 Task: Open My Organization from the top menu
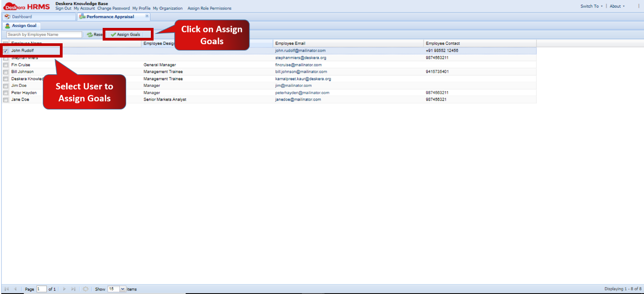coord(167,8)
